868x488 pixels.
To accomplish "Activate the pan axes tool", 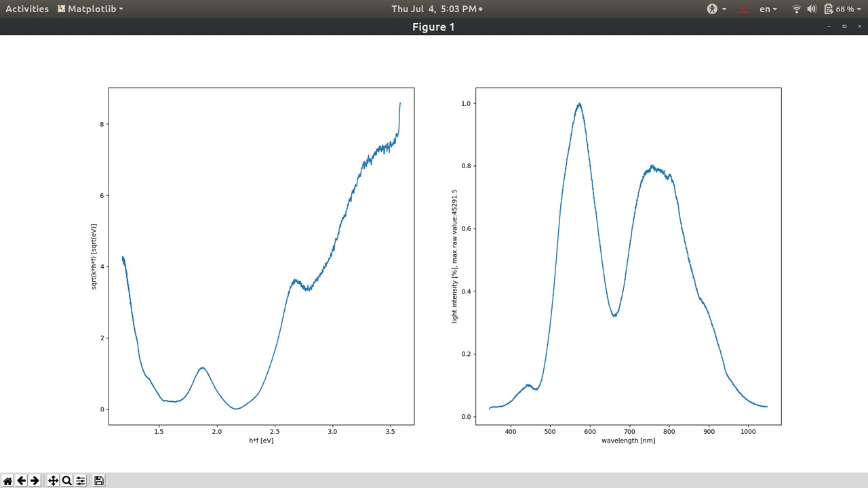I will [x=54, y=481].
